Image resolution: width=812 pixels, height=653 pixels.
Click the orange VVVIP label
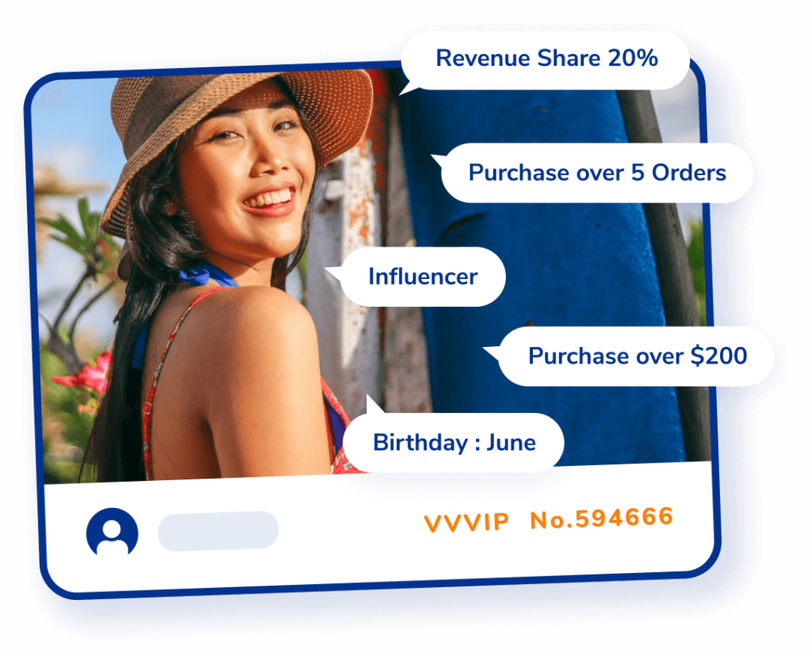click(466, 522)
